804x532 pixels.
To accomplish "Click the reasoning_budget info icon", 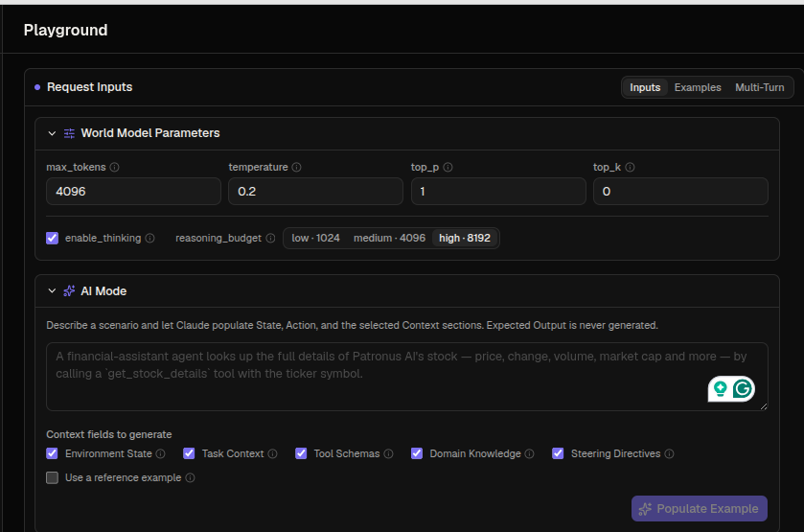I will point(270,238).
